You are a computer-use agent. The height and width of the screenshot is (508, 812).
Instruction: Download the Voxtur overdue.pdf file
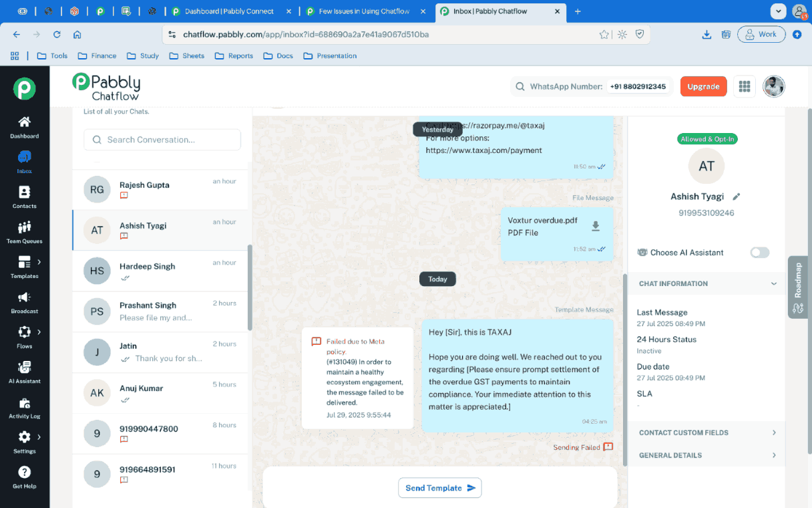coord(596,227)
